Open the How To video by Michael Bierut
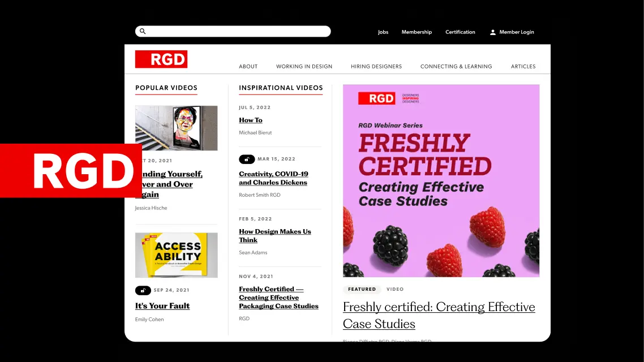The width and height of the screenshot is (644, 362). click(251, 120)
